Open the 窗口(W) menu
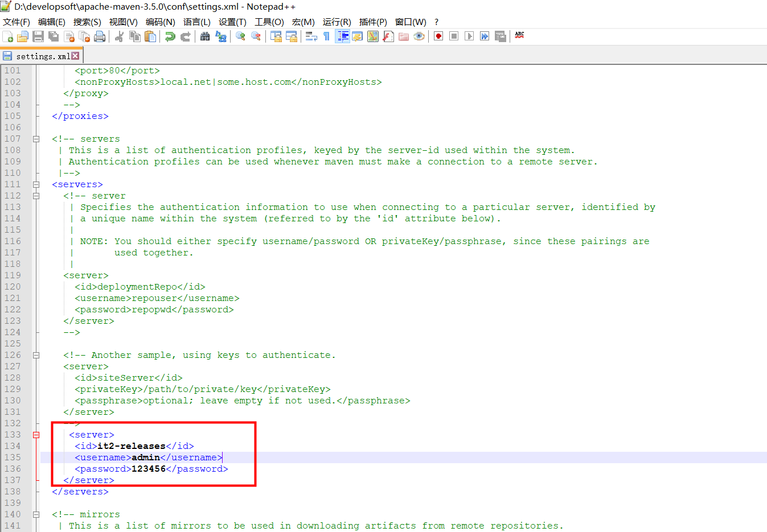 [x=411, y=22]
